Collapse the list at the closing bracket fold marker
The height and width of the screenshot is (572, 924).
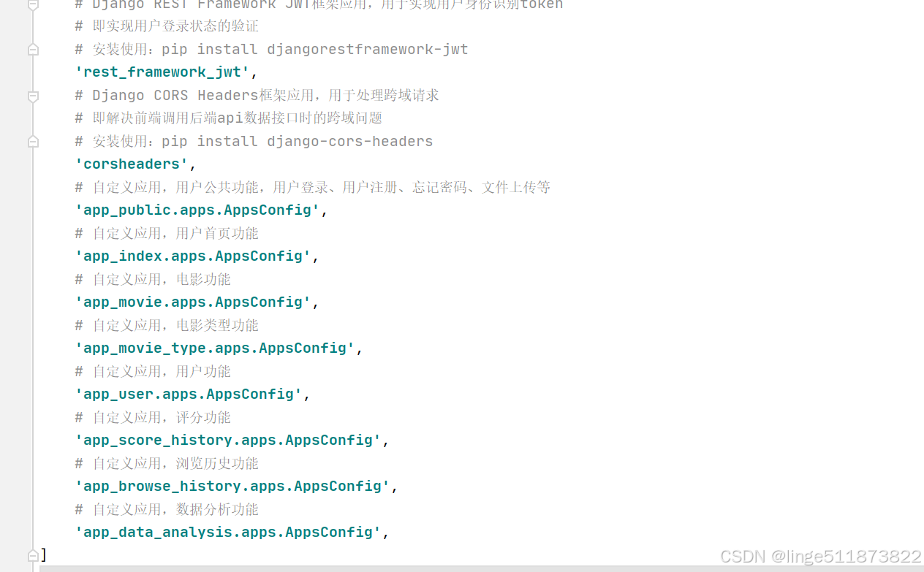(33, 555)
